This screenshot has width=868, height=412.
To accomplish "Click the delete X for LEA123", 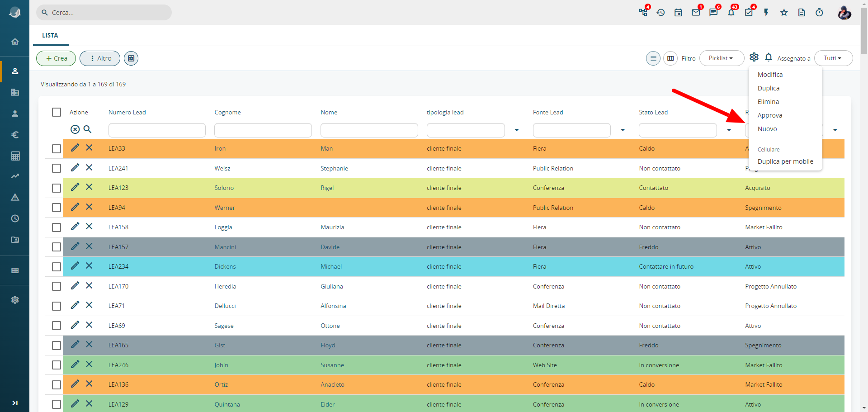I will [x=89, y=187].
